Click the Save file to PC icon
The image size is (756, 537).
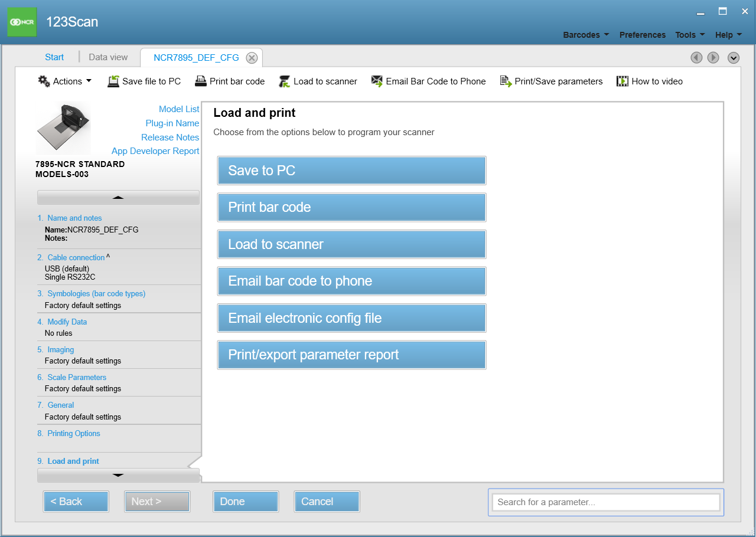click(x=113, y=81)
